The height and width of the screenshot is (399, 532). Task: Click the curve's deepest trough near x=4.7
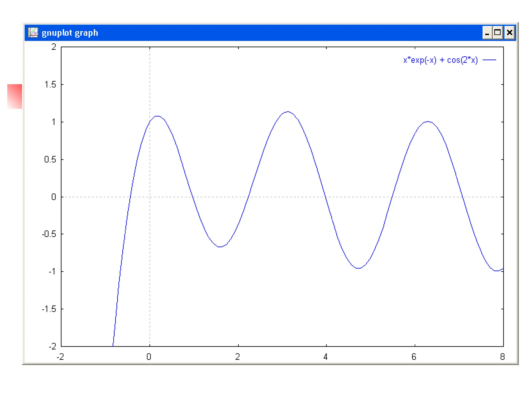click(358, 268)
